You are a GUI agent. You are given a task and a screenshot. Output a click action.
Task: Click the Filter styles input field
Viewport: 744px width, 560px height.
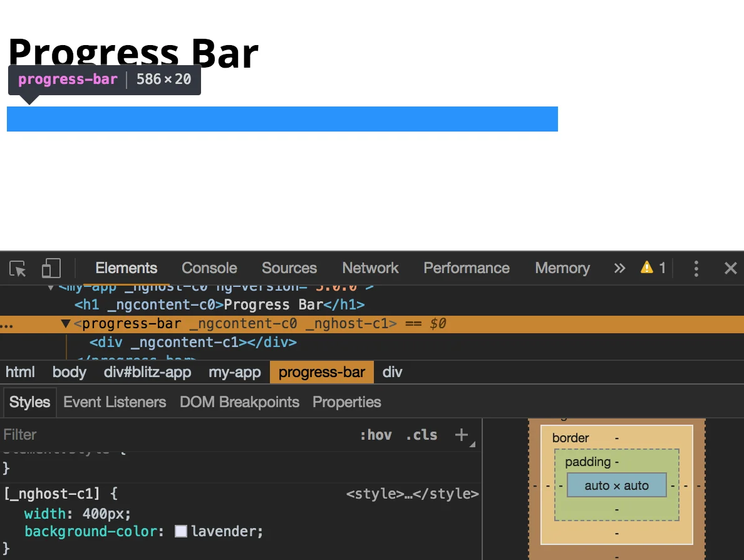(x=63, y=434)
